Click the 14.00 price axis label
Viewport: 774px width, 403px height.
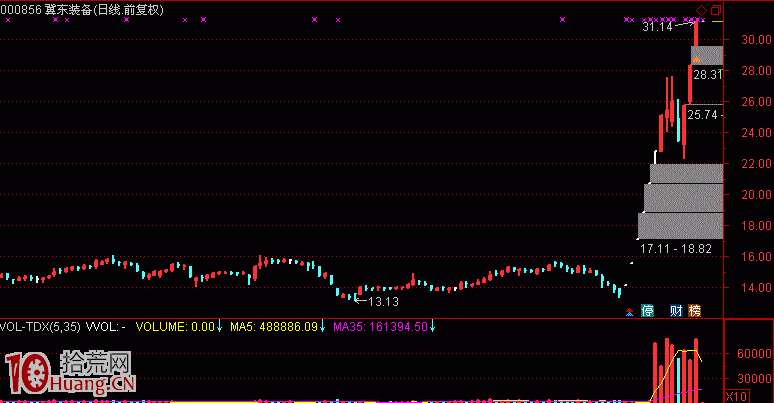pos(756,287)
